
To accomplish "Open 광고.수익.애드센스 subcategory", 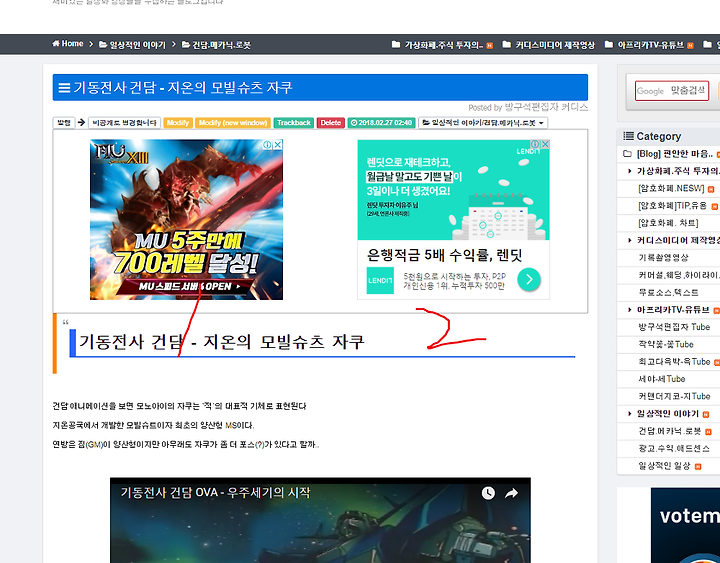I will pos(674,449).
